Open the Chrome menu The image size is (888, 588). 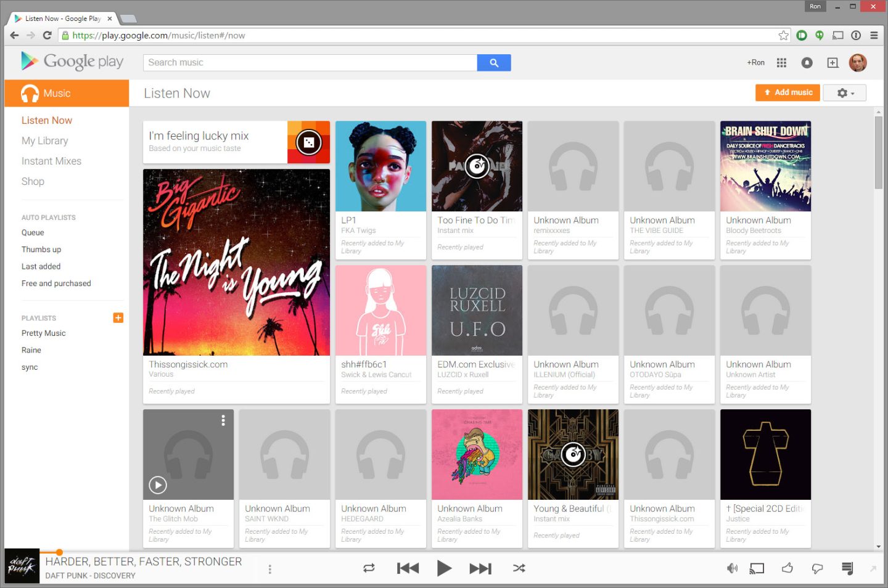pos(874,35)
